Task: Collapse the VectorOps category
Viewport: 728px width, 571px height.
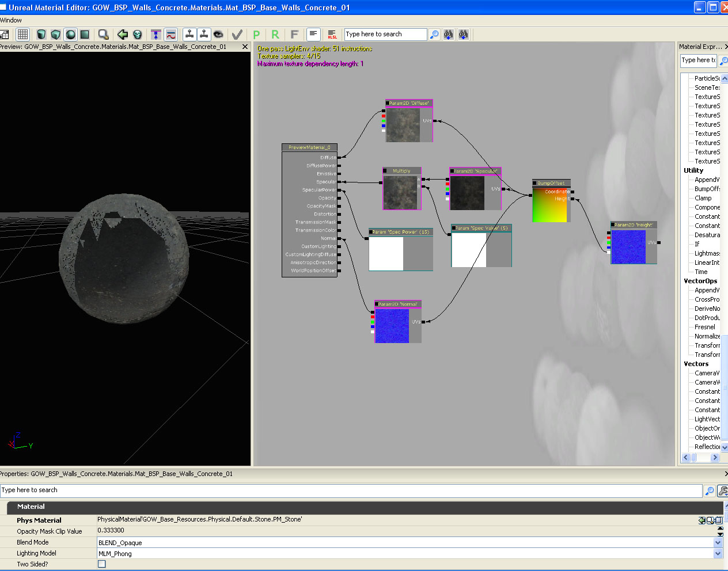Action: (x=700, y=281)
